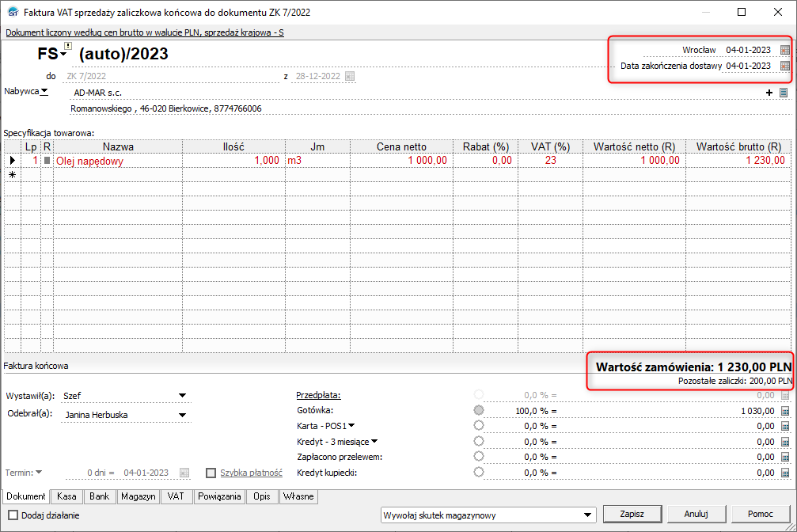The width and height of the screenshot is (797, 532).
Task: Expand the FS document type dropdown
Action: pyautogui.click(x=63, y=54)
